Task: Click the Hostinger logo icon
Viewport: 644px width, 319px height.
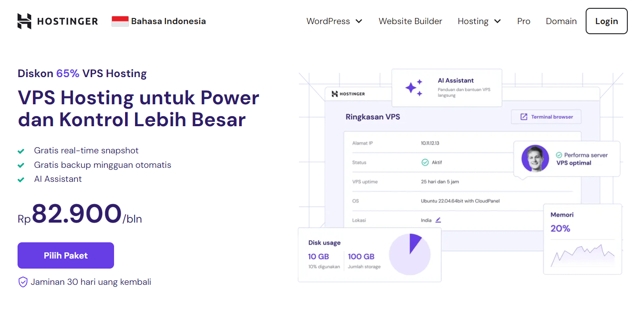Action: 25,21
